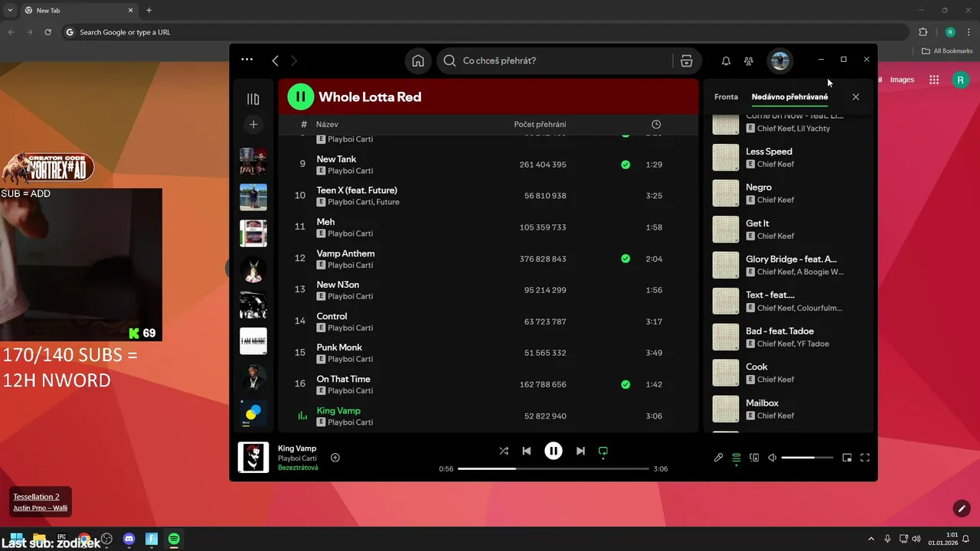Open Playboi Carti link in now playing bar
This screenshot has width=980, height=551.
(297, 458)
